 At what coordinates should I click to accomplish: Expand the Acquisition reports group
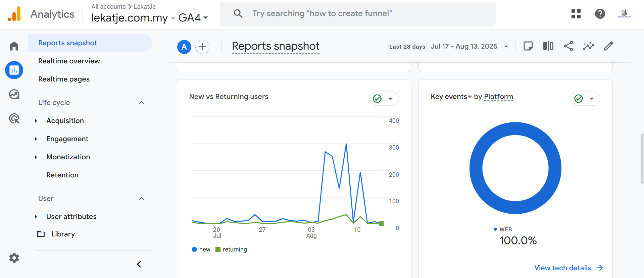(36, 121)
